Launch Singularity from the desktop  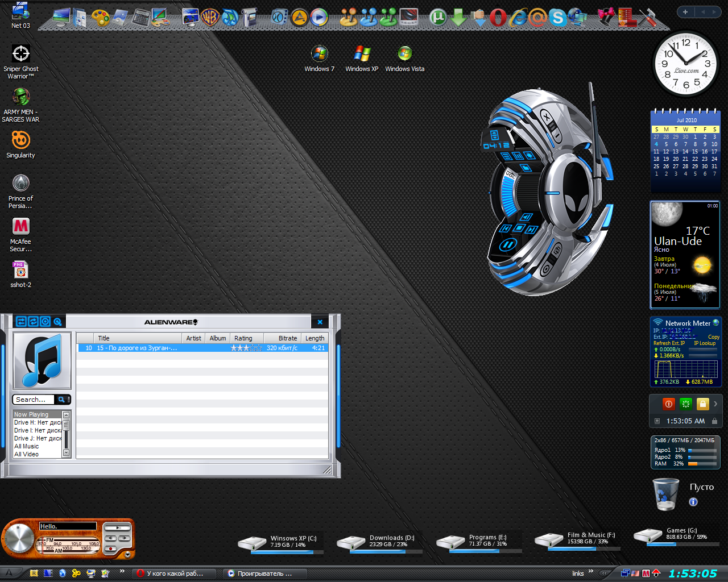click(x=20, y=140)
